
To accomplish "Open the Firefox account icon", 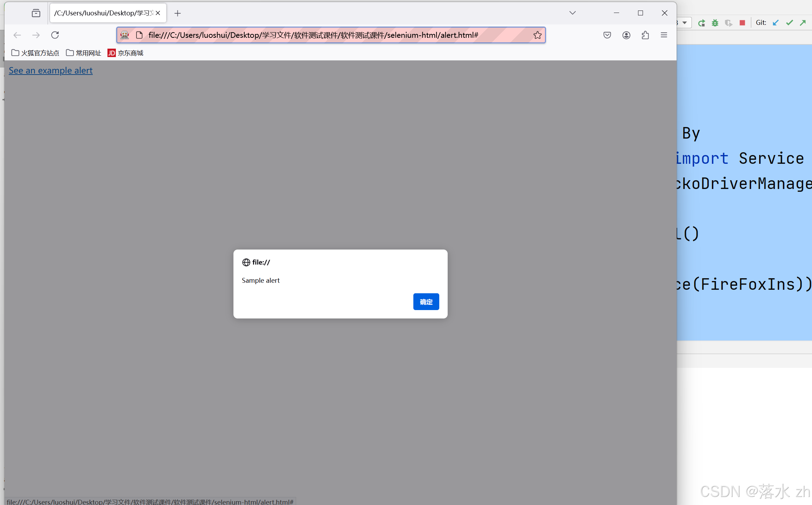I will coord(626,35).
